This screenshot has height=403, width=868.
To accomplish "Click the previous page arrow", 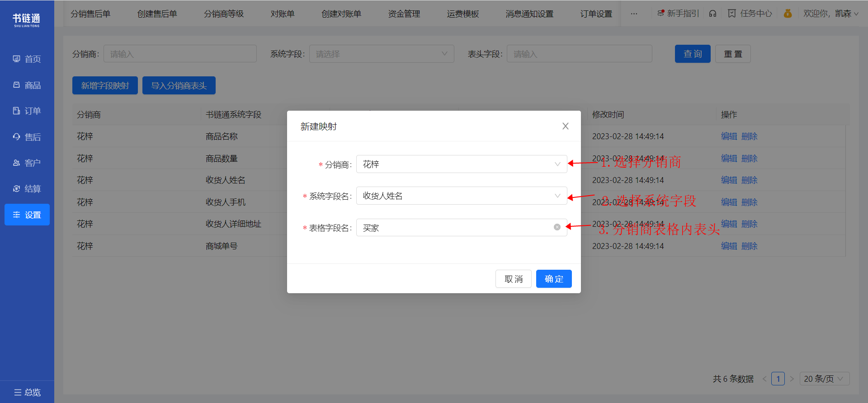I will coord(764,379).
